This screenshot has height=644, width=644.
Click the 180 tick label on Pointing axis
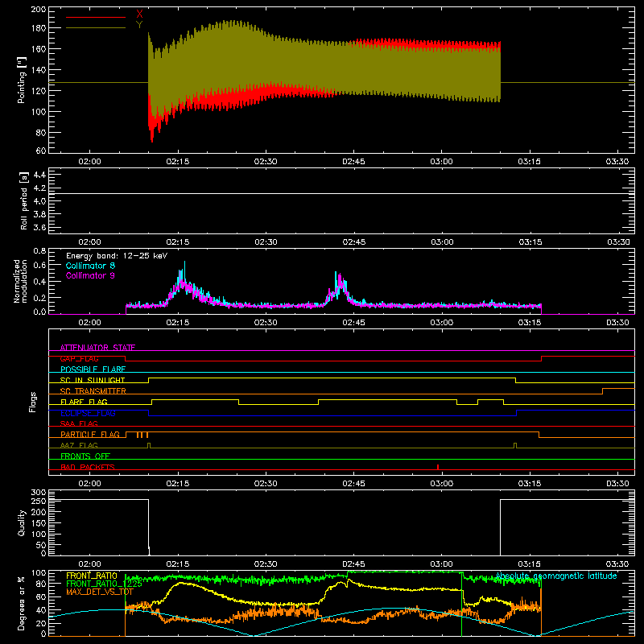point(38,28)
